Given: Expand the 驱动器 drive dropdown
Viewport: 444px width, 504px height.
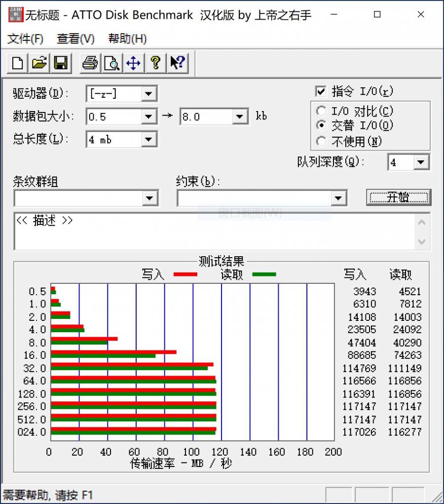Looking at the screenshot, I should 148,94.
